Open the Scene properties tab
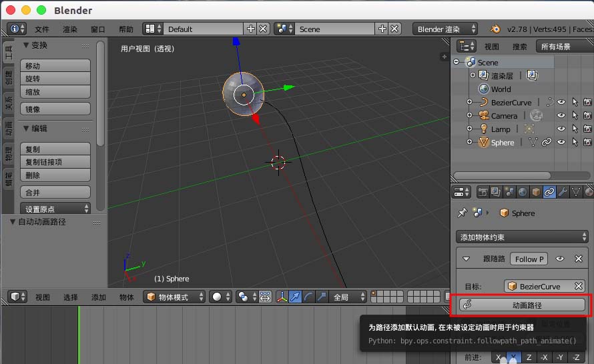The image size is (594, 364). [509, 192]
